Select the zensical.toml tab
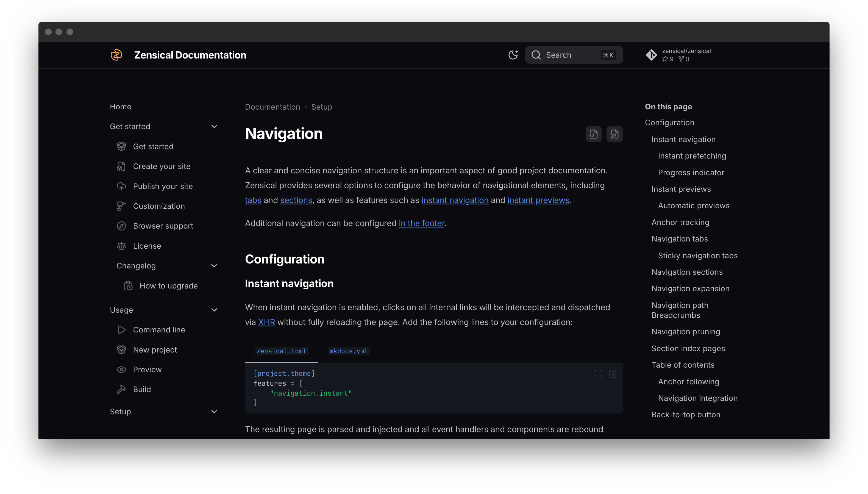The height and width of the screenshot is (494, 868). (281, 351)
